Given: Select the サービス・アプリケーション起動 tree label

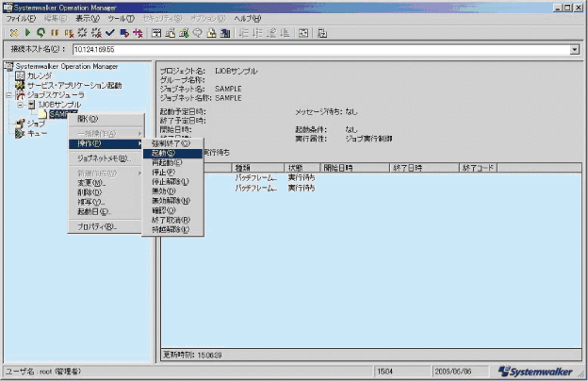Looking at the screenshot, I should pos(74,86).
